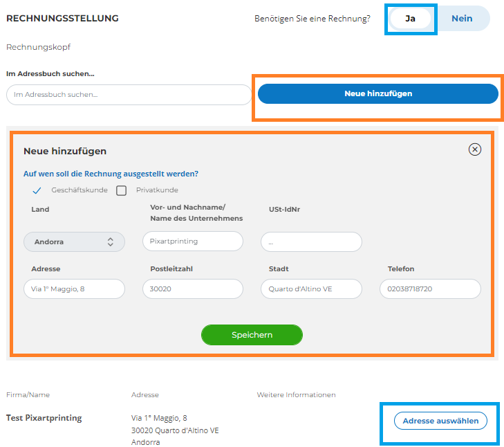Click the Adresse input in the form

(74, 289)
